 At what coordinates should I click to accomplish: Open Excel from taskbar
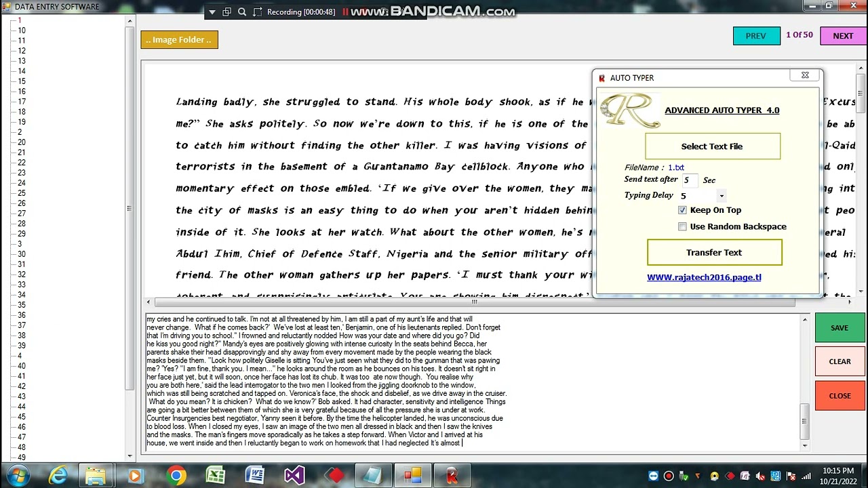pyautogui.click(x=216, y=476)
